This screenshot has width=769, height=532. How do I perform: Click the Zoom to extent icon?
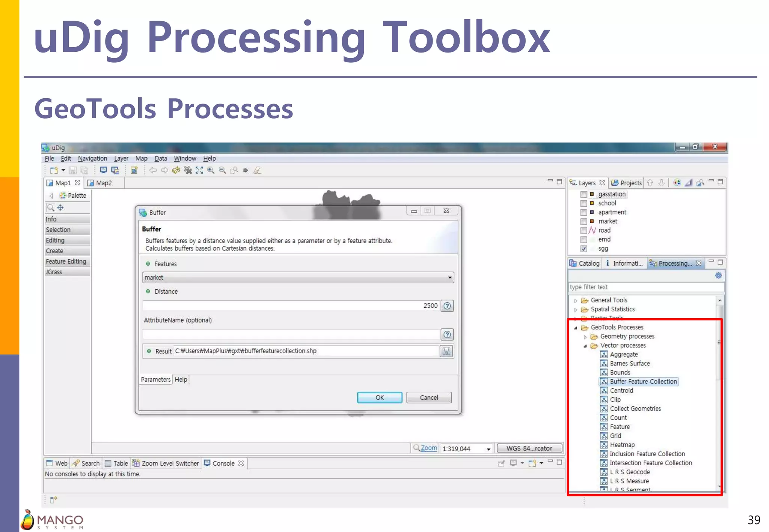pos(199,170)
